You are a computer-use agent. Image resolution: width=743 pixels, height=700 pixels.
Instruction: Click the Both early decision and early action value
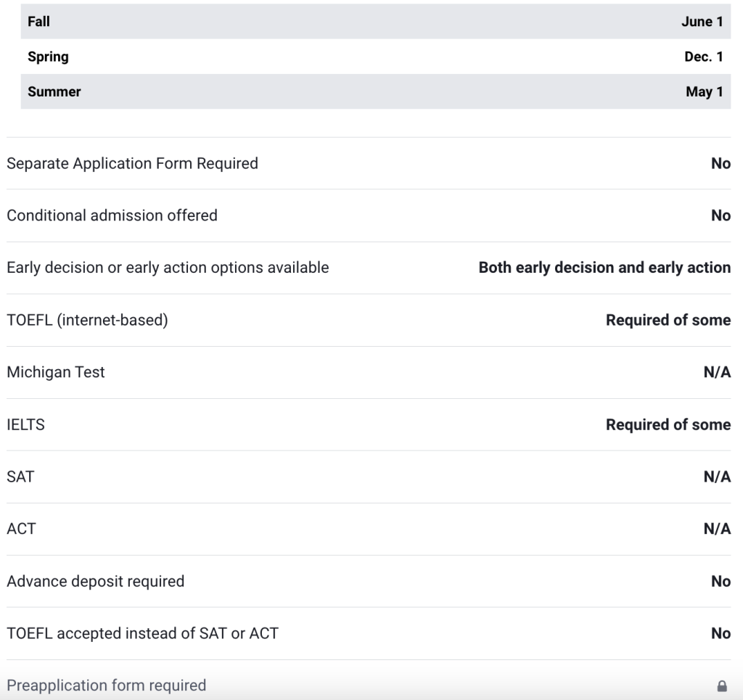coord(604,268)
